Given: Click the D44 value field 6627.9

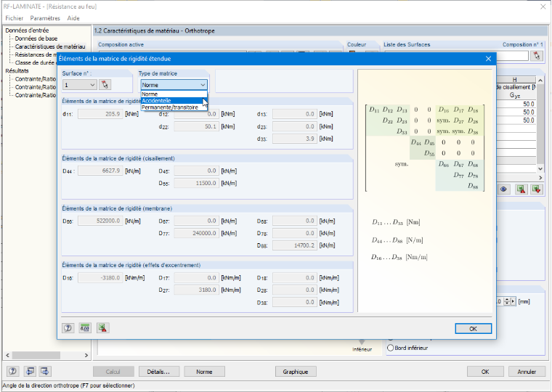Looking at the screenshot, I should pos(101,171).
